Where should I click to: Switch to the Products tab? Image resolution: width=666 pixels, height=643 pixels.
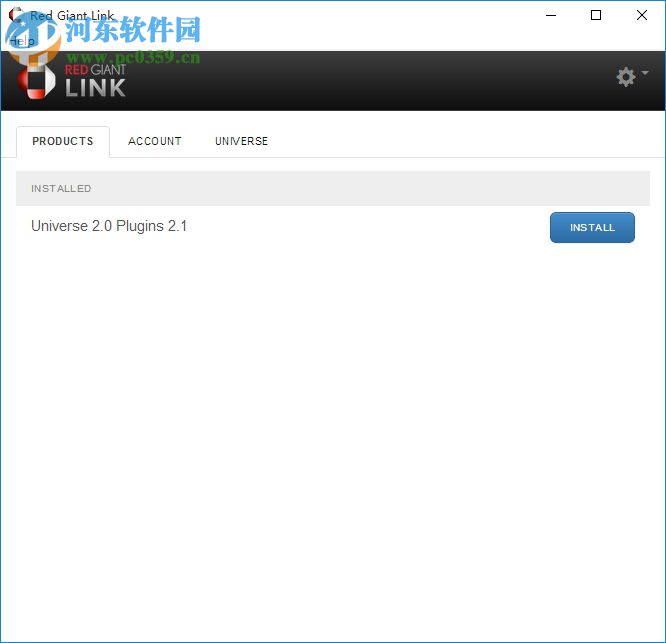click(63, 141)
